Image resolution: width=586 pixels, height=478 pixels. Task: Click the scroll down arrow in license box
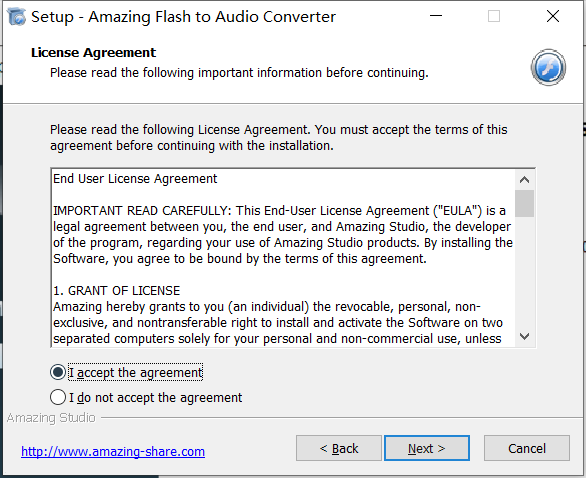click(x=524, y=336)
